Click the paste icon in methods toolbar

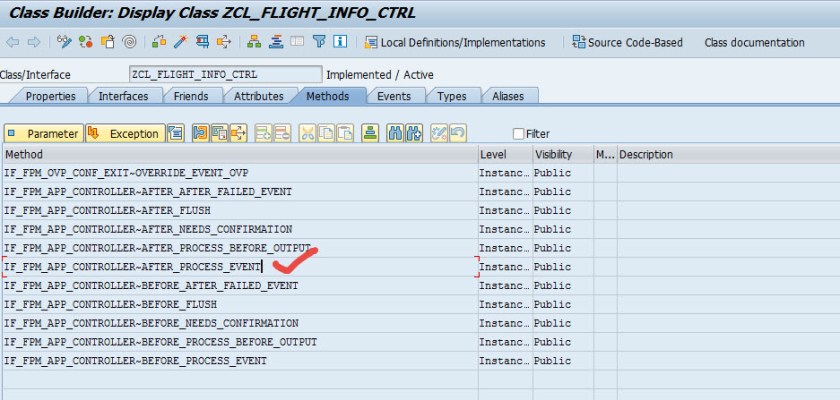point(346,133)
